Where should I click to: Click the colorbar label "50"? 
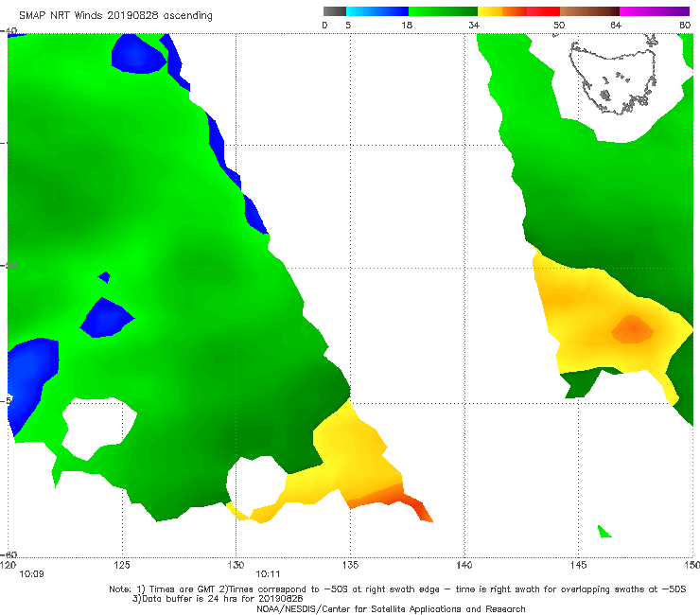point(559,25)
